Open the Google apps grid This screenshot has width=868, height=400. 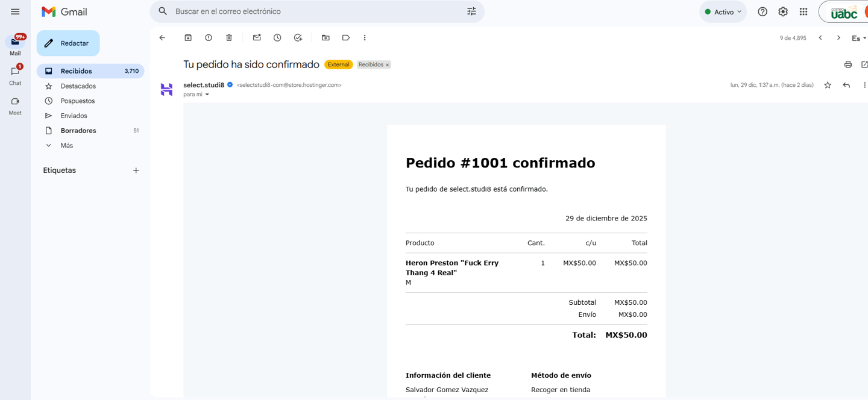[x=804, y=11]
